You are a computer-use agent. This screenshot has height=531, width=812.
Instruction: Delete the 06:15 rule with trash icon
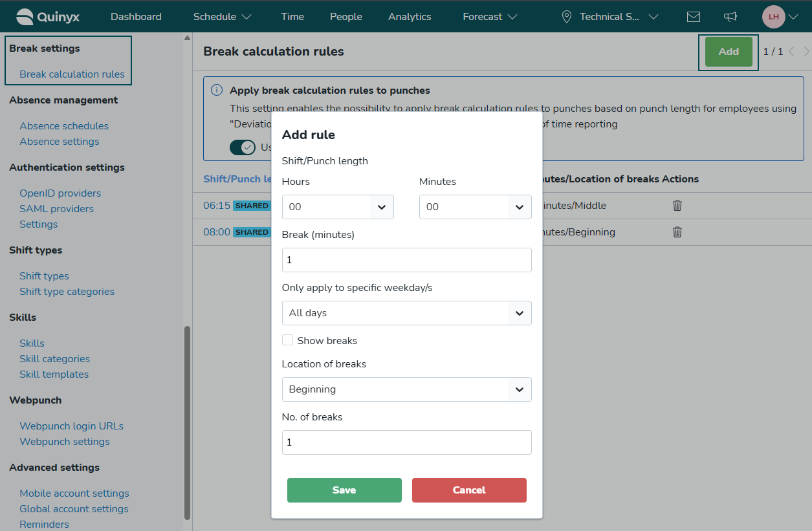[677, 206]
